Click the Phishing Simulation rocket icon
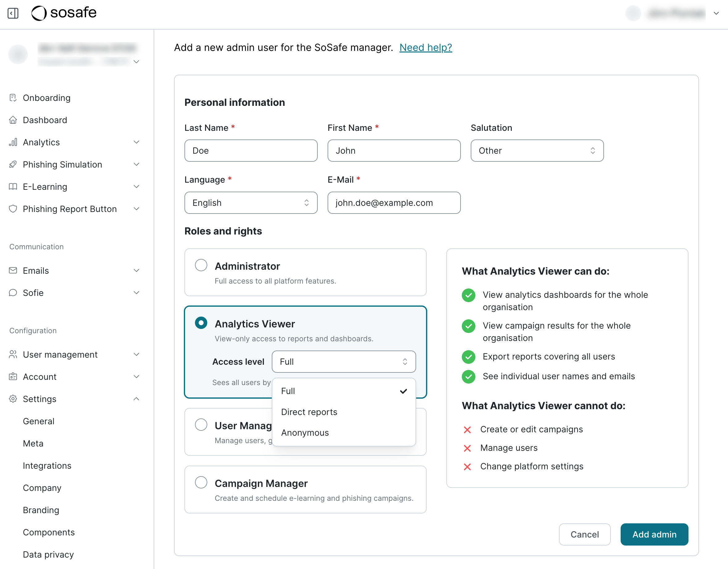The width and height of the screenshot is (728, 569). pos(13,164)
